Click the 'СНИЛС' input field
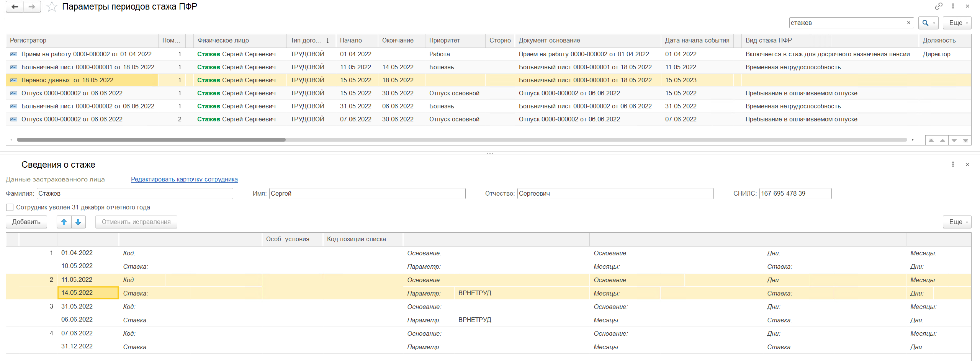The image size is (980, 361). click(x=795, y=193)
